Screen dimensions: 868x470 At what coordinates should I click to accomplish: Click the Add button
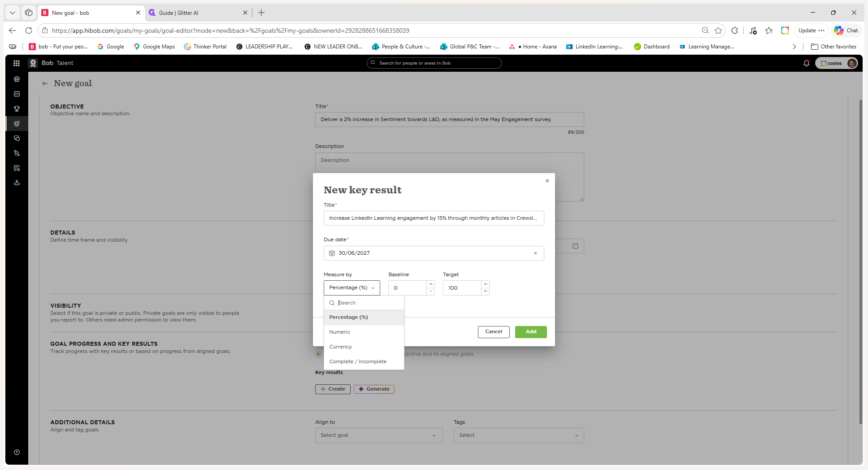[x=531, y=332]
